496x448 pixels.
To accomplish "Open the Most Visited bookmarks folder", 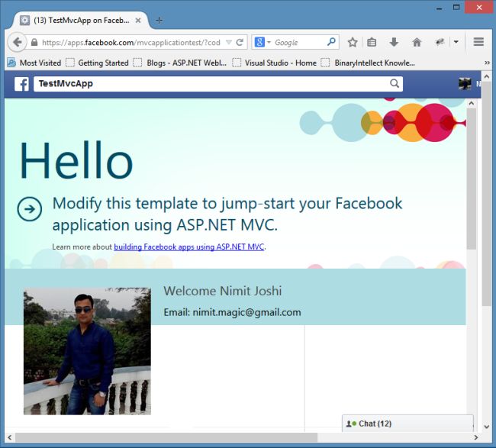I will pyautogui.click(x=34, y=63).
